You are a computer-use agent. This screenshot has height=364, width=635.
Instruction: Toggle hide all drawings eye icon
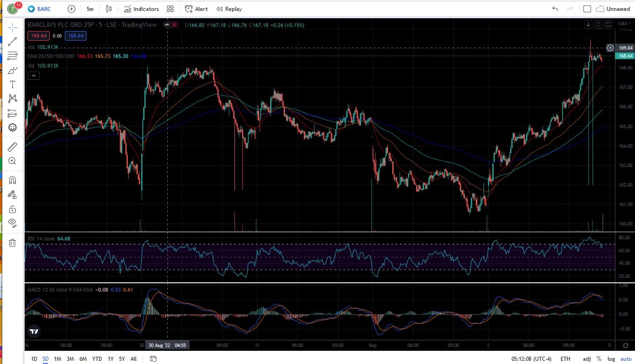tap(12, 223)
